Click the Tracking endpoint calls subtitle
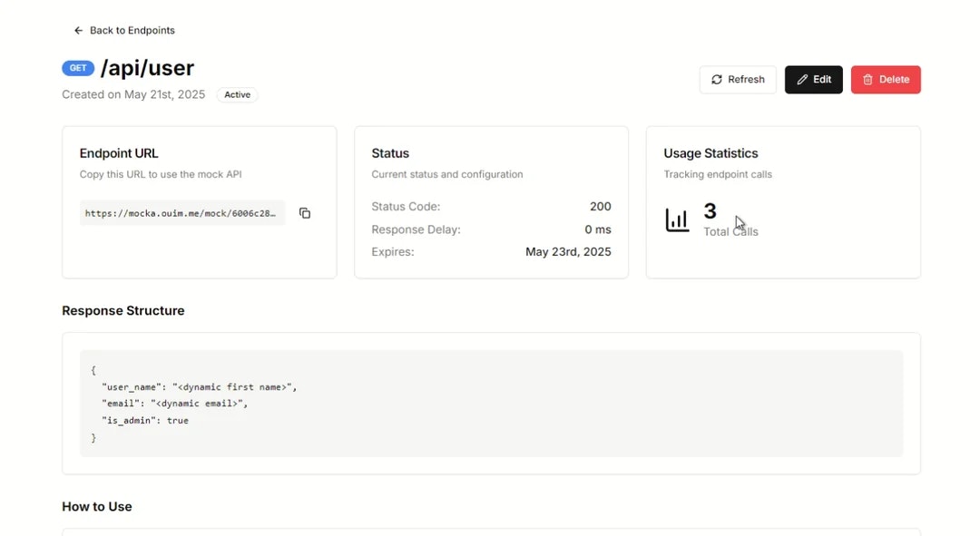 718,174
